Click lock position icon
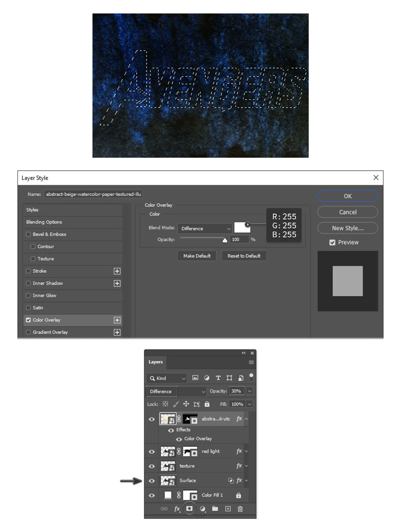400x532 pixels. 186,404
